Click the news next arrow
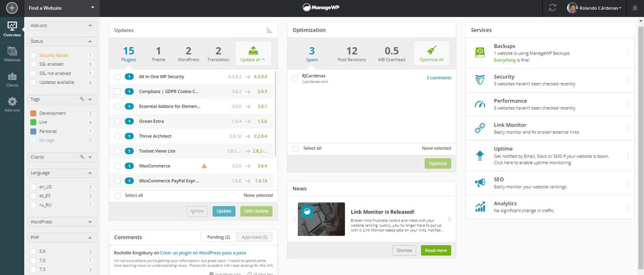 [449, 219]
